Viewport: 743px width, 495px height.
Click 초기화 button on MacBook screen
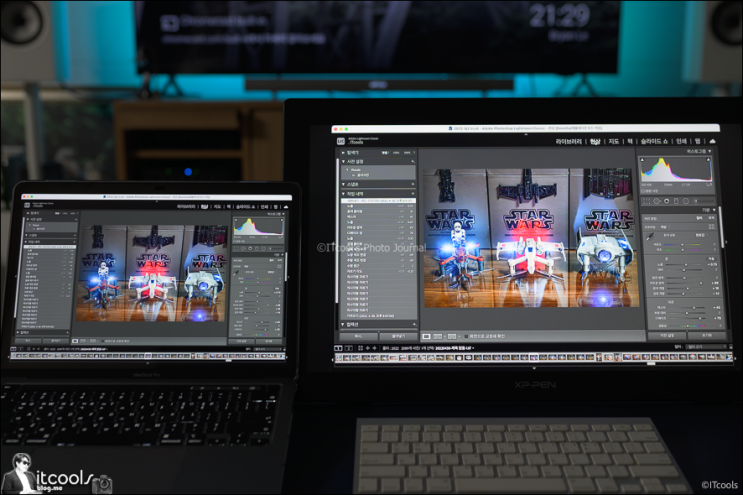269,341
